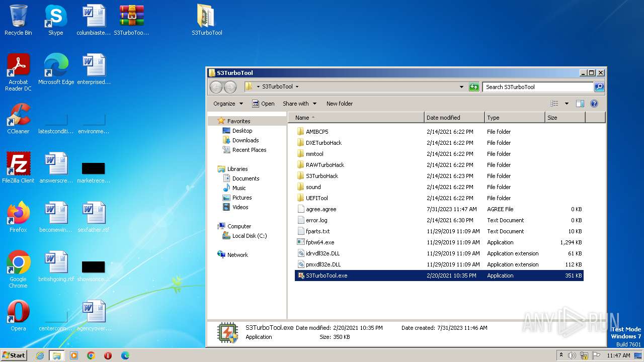Select the DXETurboHack folder

pyautogui.click(x=439, y=143)
